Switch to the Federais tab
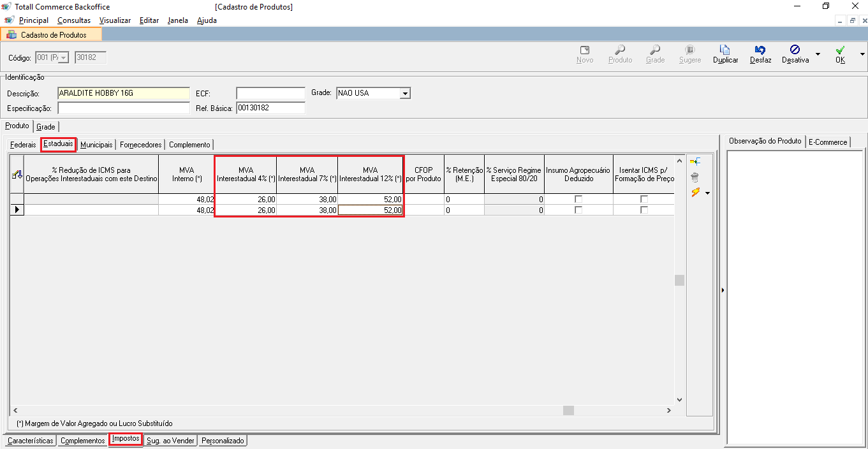 point(24,145)
